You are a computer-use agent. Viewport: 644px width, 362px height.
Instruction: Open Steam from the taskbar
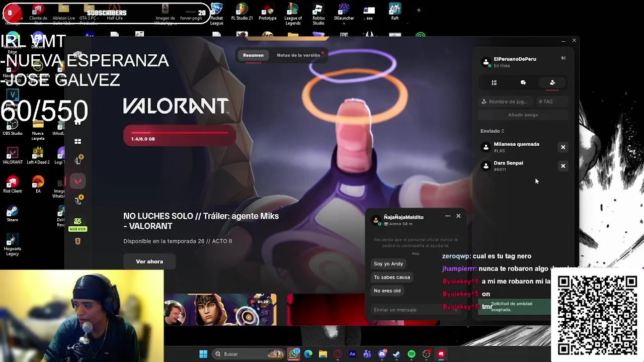point(396,354)
